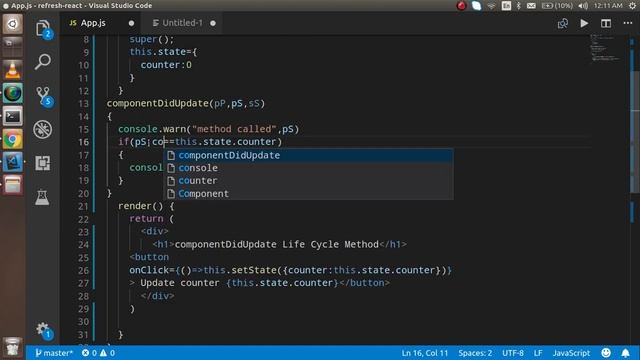Click Spaces: 2 indentation in status bar

point(475,353)
